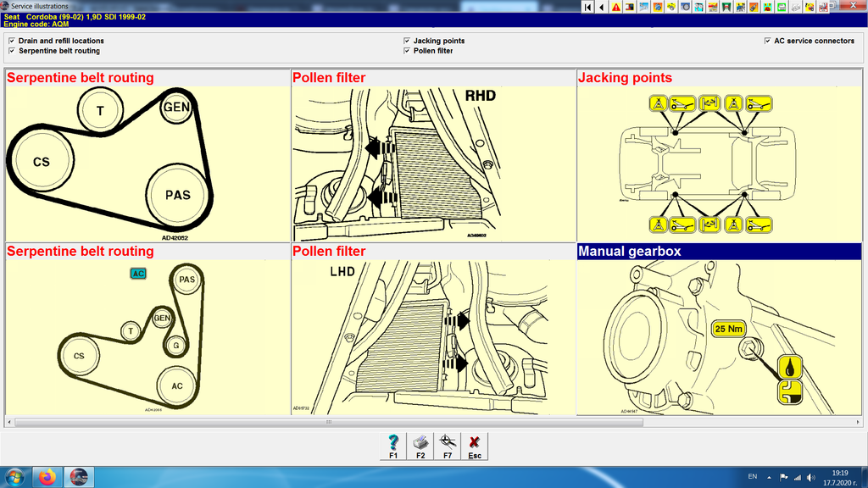
Task: Click the green printer-style toolbar icon
Action: click(781, 7)
